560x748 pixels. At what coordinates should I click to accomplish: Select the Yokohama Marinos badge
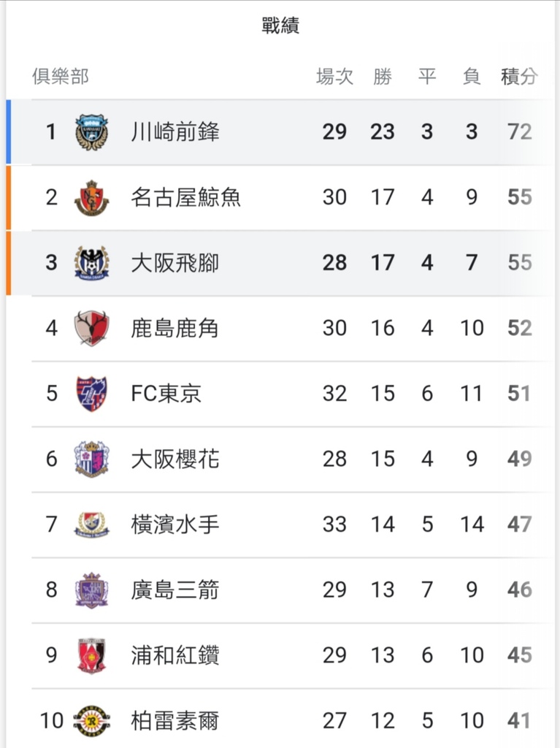[x=91, y=524]
